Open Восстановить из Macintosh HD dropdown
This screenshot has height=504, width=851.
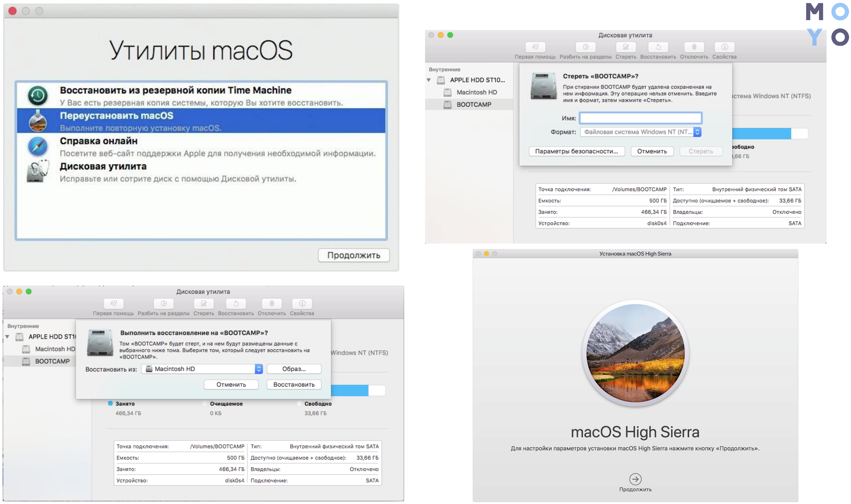coord(202,369)
